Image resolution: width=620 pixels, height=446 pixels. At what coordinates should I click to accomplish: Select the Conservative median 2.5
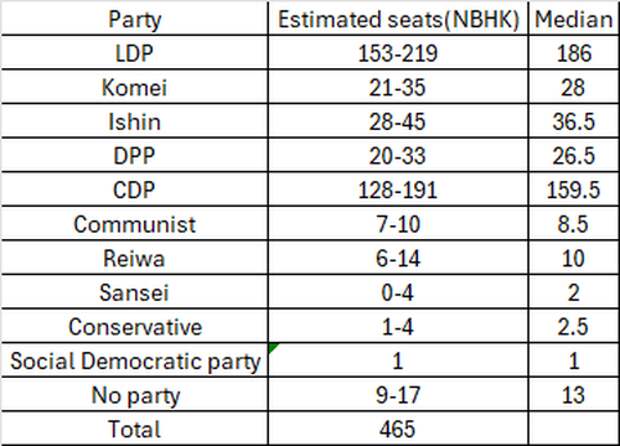574,326
